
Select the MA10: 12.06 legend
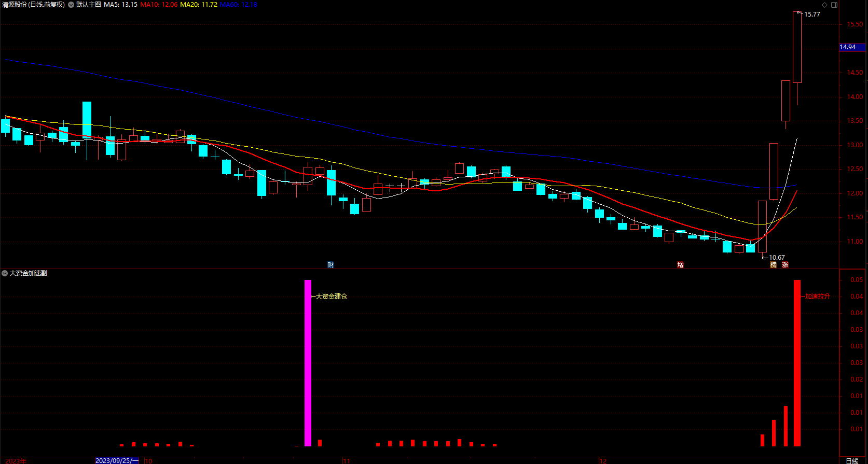[x=159, y=5]
